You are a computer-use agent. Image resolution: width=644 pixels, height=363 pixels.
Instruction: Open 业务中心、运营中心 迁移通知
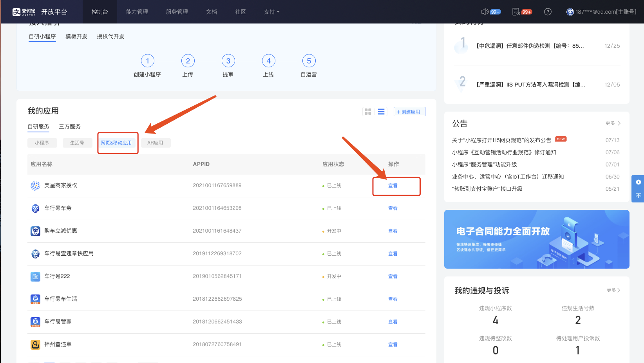508,177
